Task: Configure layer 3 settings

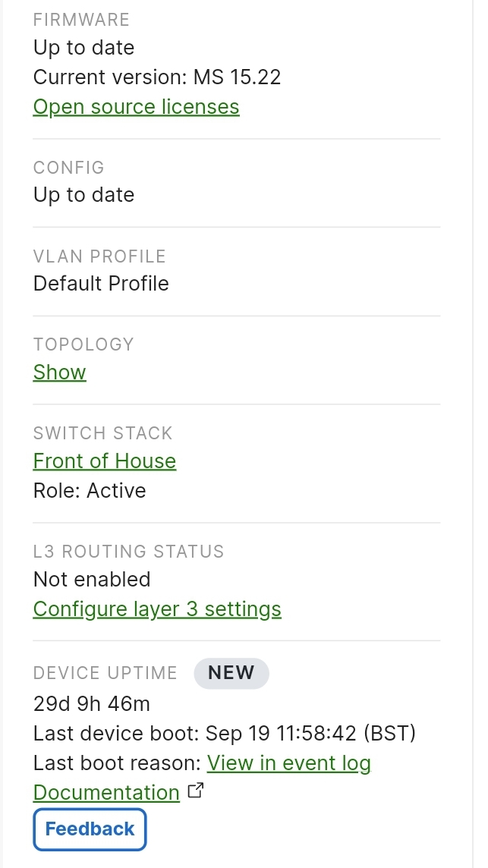Action: click(156, 609)
